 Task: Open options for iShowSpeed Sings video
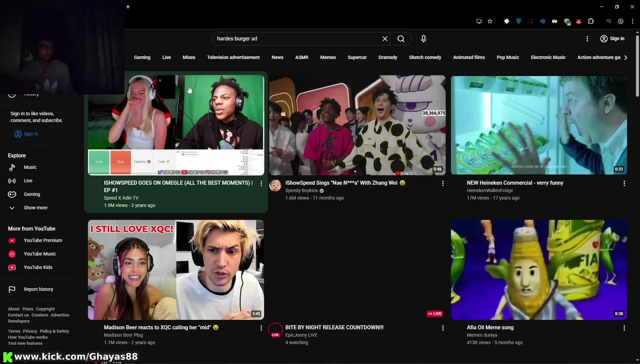(443, 184)
